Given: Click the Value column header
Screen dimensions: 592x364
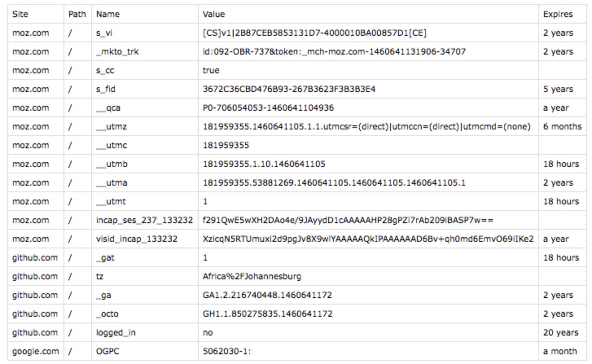Looking at the screenshot, I should click(x=214, y=14).
